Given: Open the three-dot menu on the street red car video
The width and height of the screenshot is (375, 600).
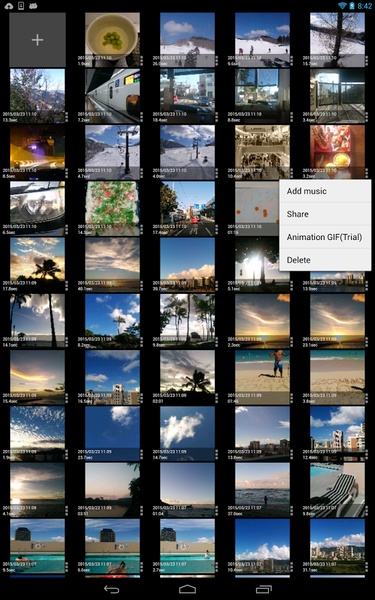Looking at the screenshot, I should click(216, 230).
